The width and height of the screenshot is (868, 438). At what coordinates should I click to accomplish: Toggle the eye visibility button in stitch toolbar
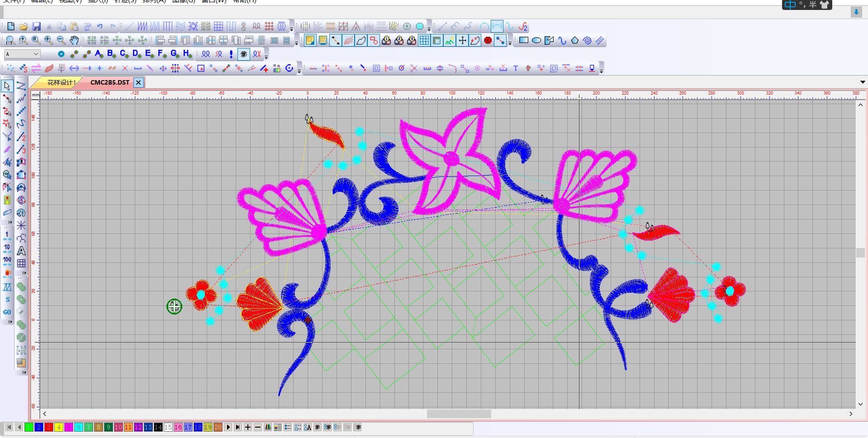pos(244,54)
